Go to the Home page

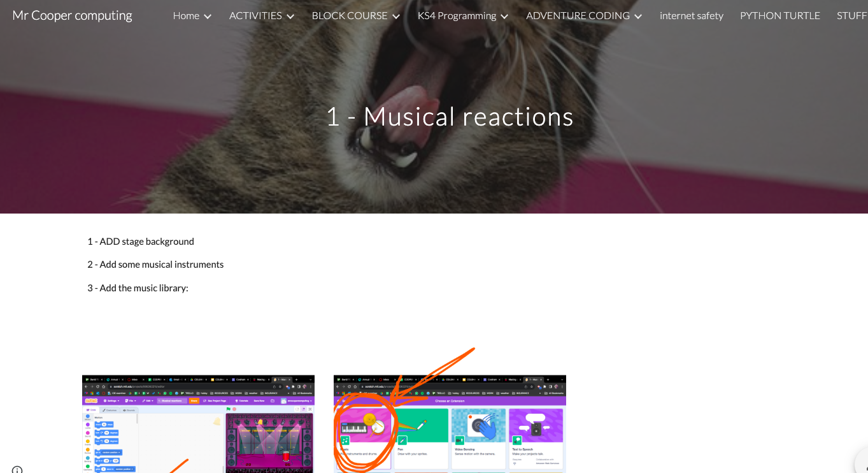[186, 16]
